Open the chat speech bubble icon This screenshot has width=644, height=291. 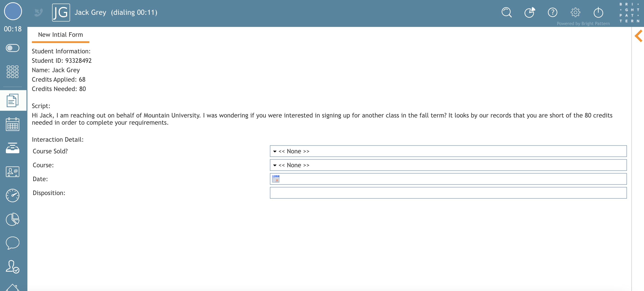[x=13, y=243]
